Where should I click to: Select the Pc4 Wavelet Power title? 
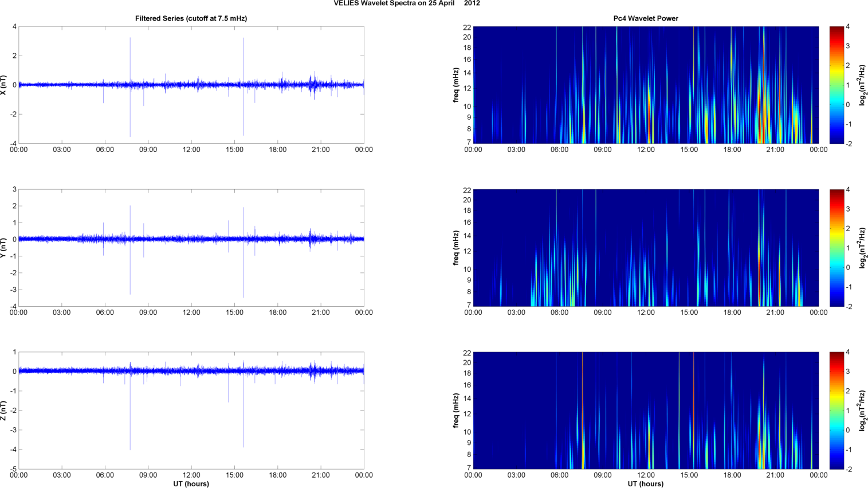pos(645,18)
